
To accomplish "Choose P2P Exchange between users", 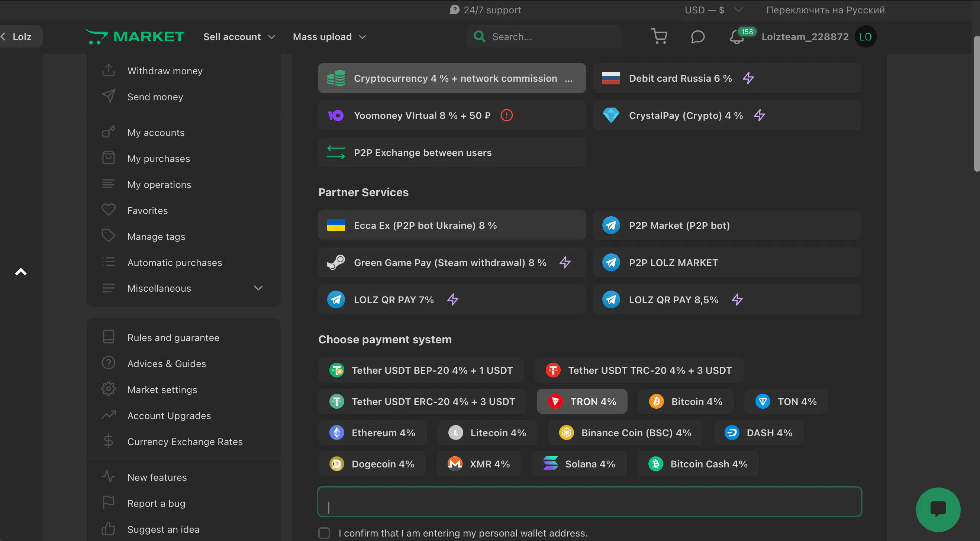I will pos(452,152).
